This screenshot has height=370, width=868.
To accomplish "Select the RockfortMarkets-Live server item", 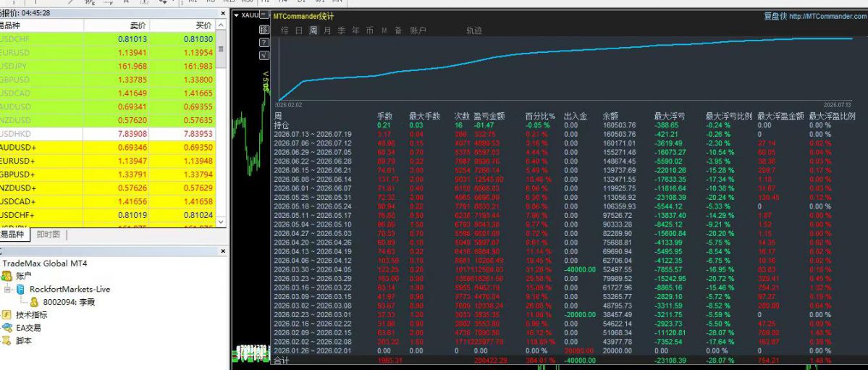I will click(x=69, y=289).
